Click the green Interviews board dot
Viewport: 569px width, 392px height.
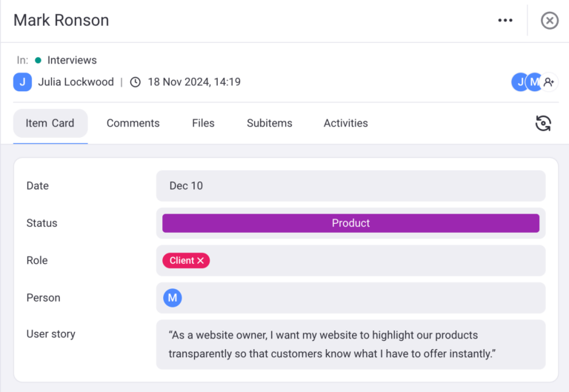tap(38, 60)
